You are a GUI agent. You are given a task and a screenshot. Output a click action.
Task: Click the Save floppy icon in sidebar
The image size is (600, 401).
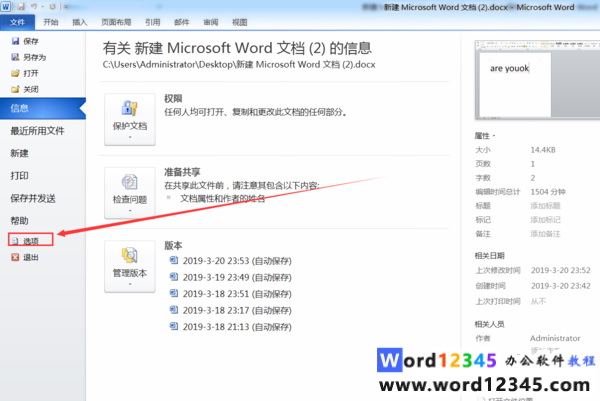tap(15, 41)
